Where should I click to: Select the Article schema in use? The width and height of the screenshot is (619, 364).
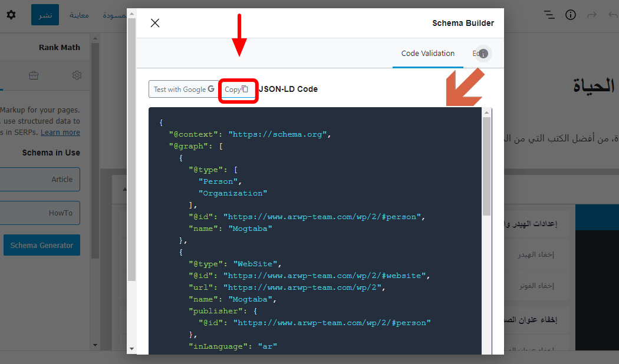(40, 179)
